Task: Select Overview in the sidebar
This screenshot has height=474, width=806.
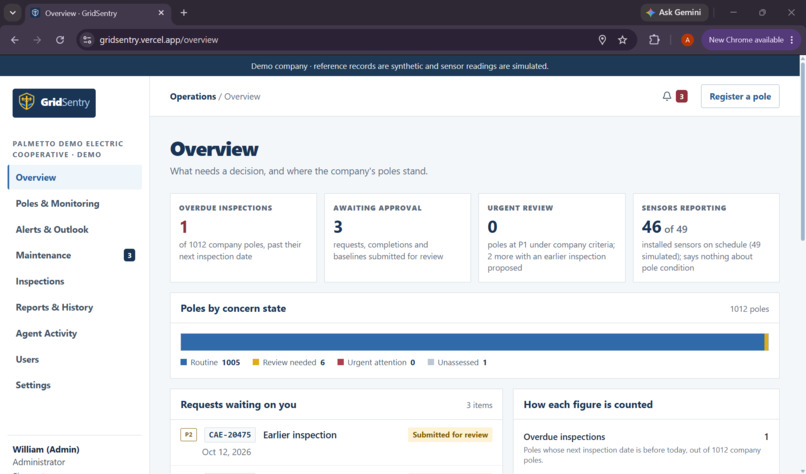Action: [x=75, y=177]
